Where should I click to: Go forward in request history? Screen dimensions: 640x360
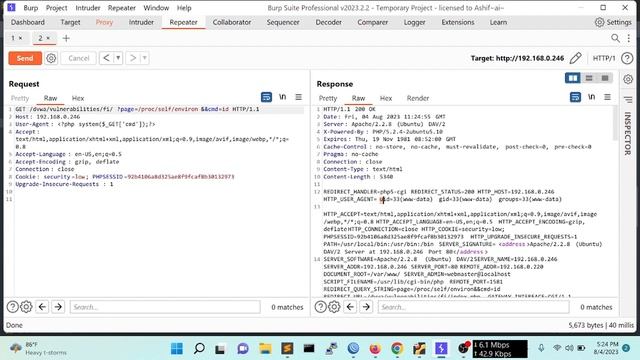(133, 58)
